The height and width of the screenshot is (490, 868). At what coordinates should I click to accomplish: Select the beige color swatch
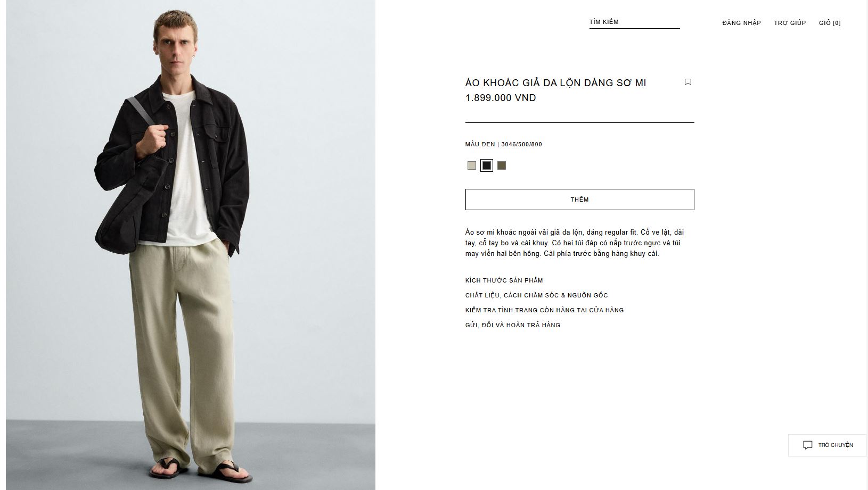[472, 165]
